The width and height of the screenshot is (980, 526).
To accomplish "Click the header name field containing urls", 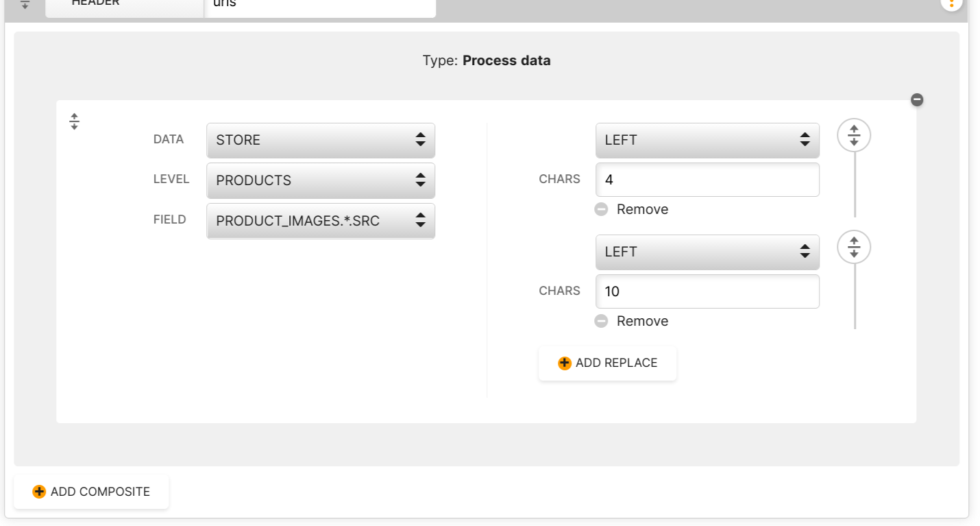I will [x=320, y=5].
